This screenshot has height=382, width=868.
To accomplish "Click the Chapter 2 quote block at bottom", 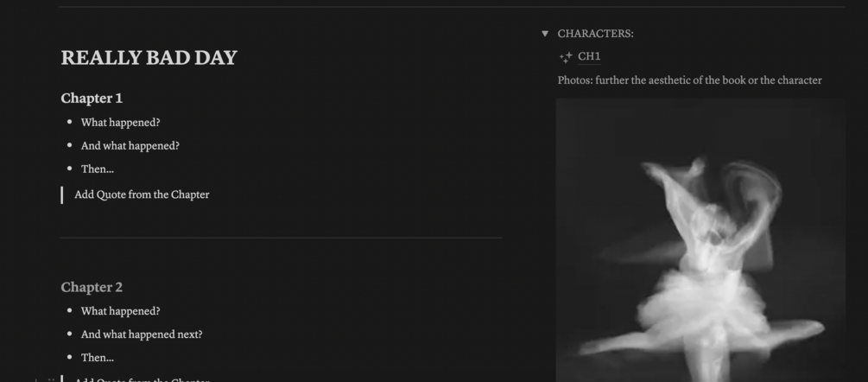I will point(142,379).
